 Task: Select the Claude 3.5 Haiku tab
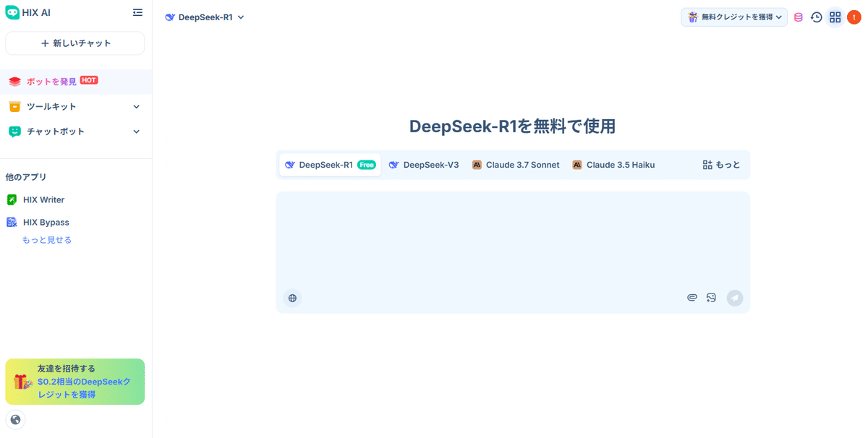[x=614, y=164]
